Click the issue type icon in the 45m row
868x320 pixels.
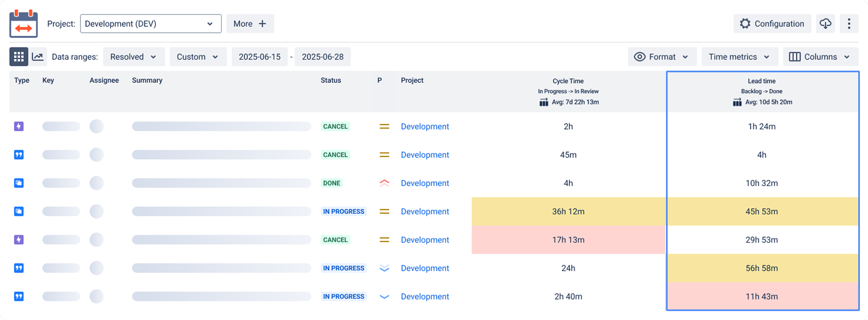pos(19,155)
